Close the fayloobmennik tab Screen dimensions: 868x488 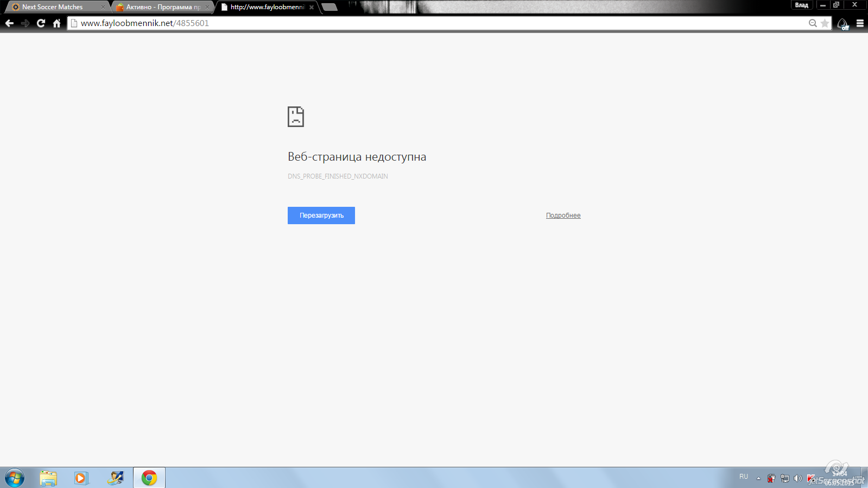pos(312,7)
